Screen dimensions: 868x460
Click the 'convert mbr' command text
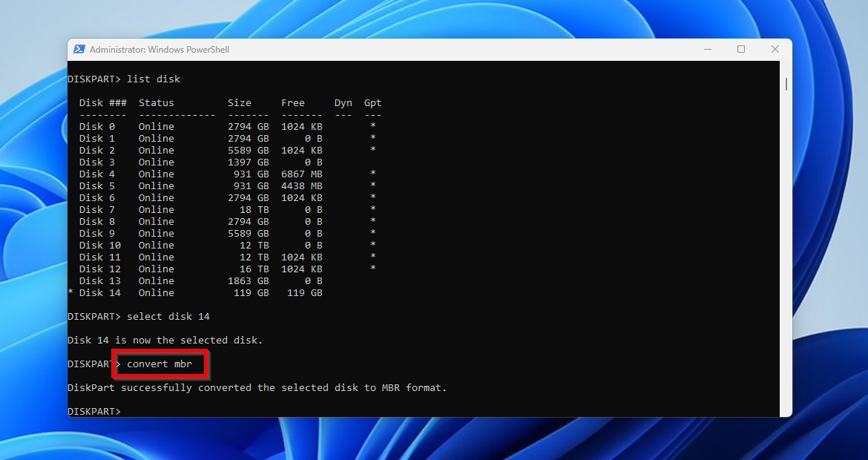pos(160,364)
